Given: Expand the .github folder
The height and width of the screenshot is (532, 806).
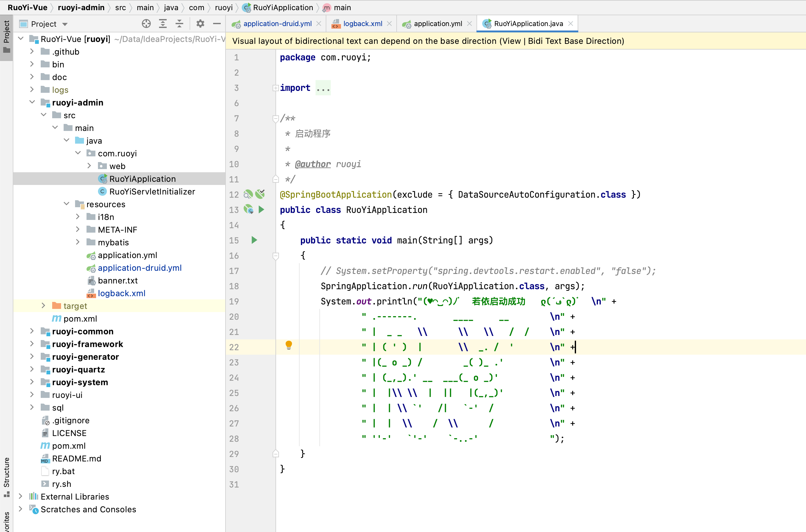Looking at the screenshot, I should click(32, 51).
